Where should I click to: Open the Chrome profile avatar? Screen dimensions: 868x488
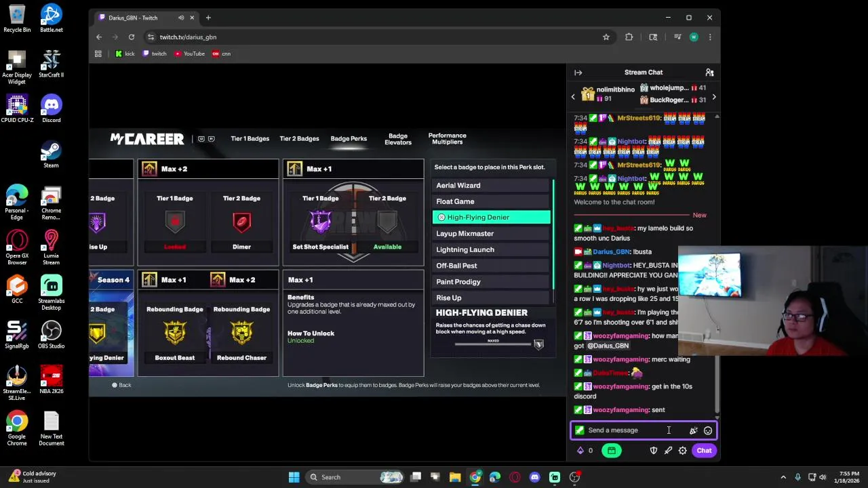pyautogui.click(x=694, y=37)
